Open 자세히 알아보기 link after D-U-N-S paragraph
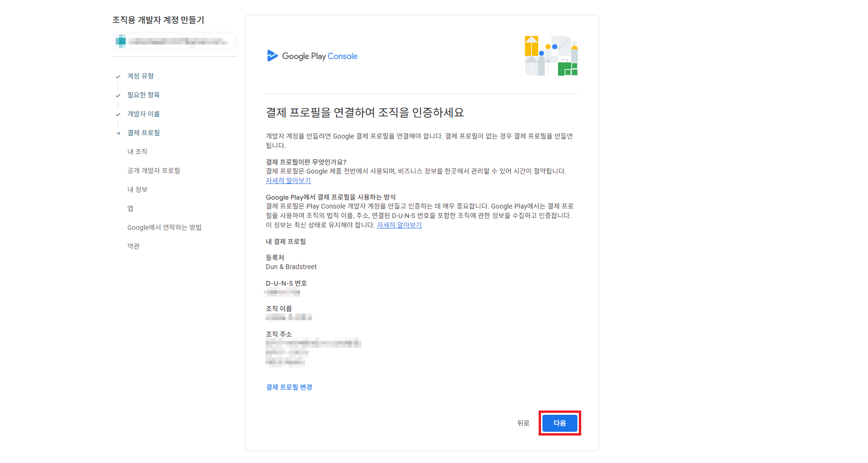Image resolution: width=868 pixels, height=463 pixels. coord(399,225)
